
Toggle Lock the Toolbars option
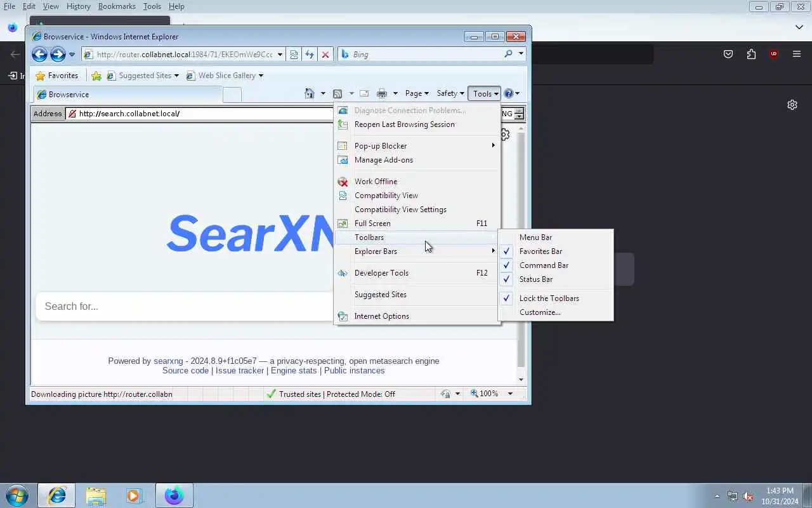coord(556,298)
